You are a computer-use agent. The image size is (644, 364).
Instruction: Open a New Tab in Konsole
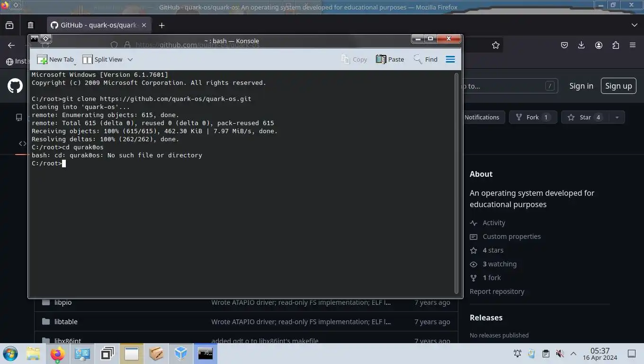[x=56, y=59]
